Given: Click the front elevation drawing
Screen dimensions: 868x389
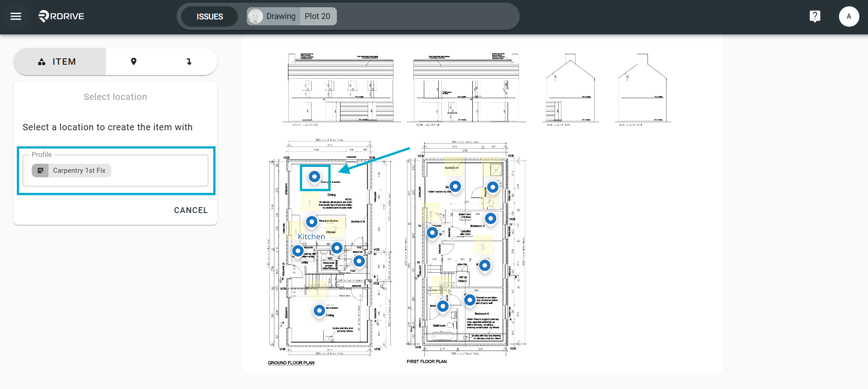Looking at the screenshot, I should click(341, 89).
